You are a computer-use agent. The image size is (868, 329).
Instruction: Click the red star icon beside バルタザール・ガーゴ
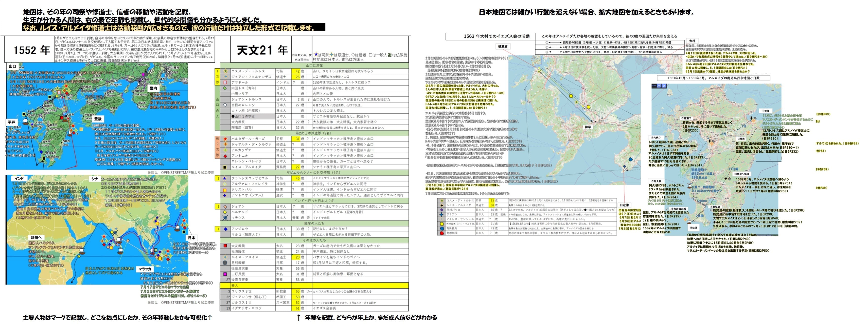pos(225,139)
